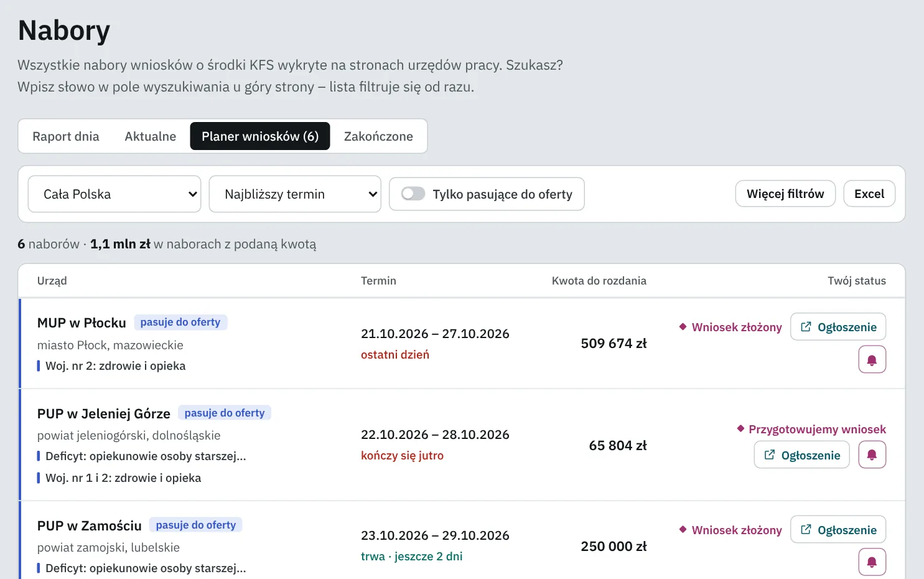
Task: Click the Wniosek złożony status for MUP w Płocku
Action: (730, 327)
